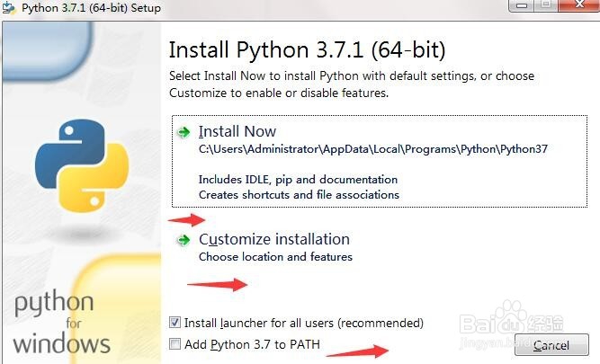This screenshot has width=600, height=364.
Task: Minimize the Python Setup window
Action: point(522,5)
